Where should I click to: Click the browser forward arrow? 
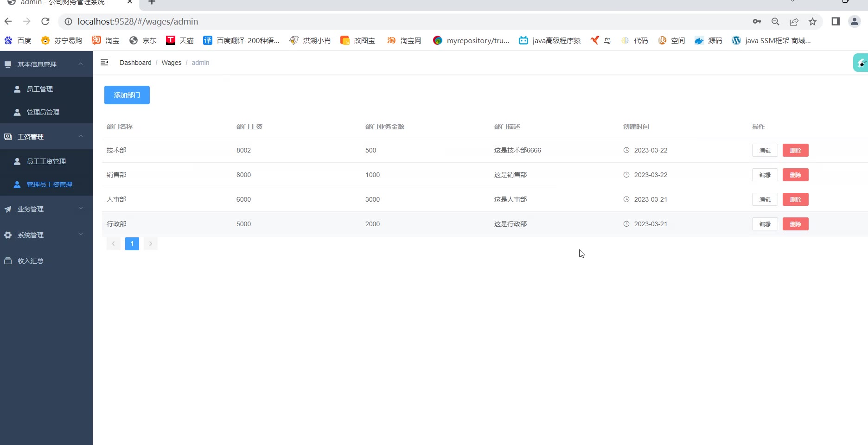pos(26,21)
